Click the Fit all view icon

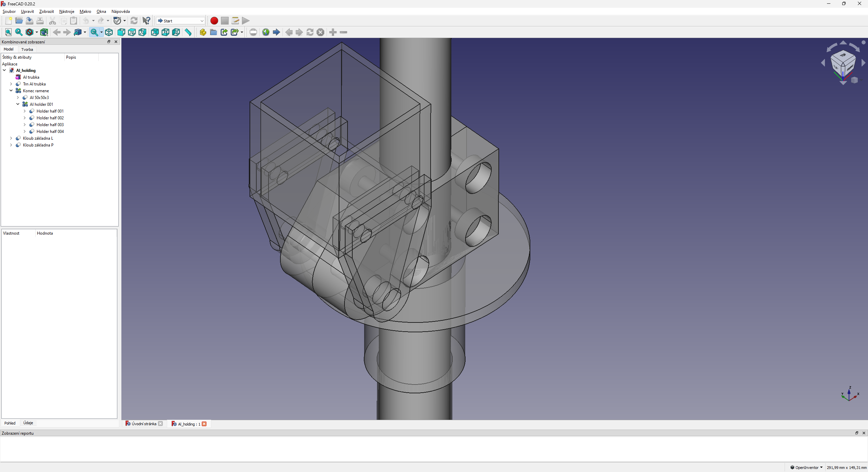click(8, 32)
